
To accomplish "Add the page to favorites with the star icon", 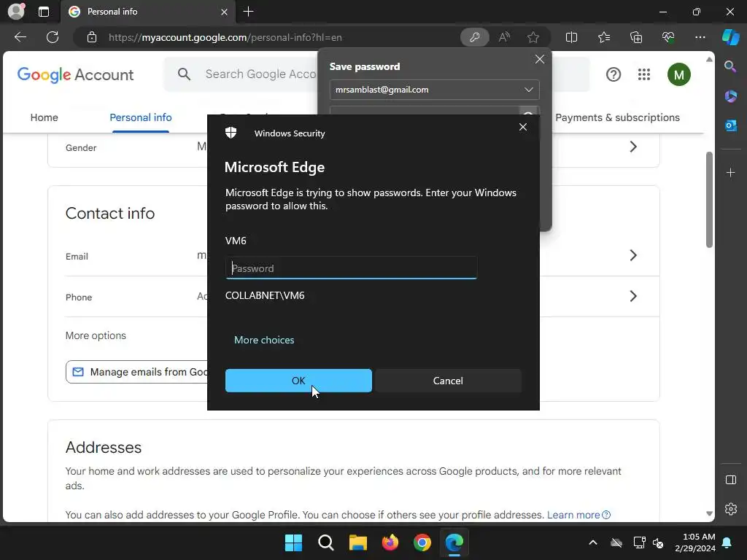I will [x=533, y=37].
